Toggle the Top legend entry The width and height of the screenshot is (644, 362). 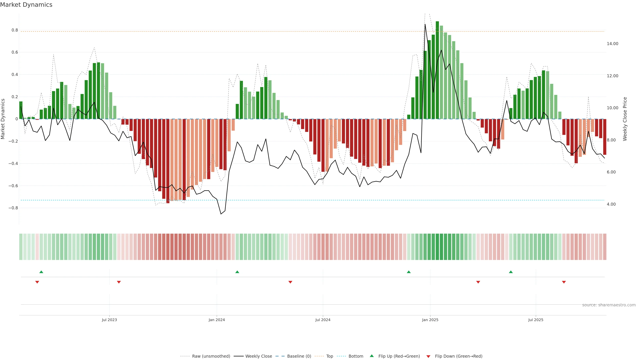(x=330, y=356)
